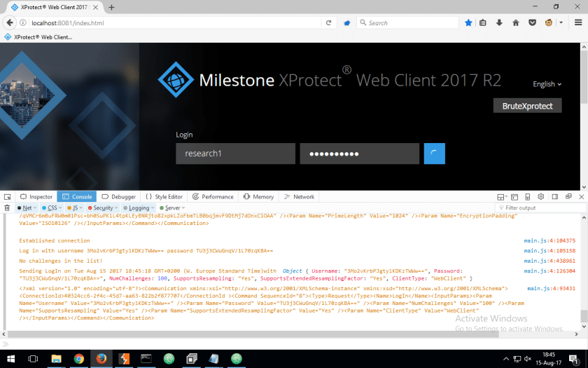Click the bookmark star icon

(x=468, y=22)
